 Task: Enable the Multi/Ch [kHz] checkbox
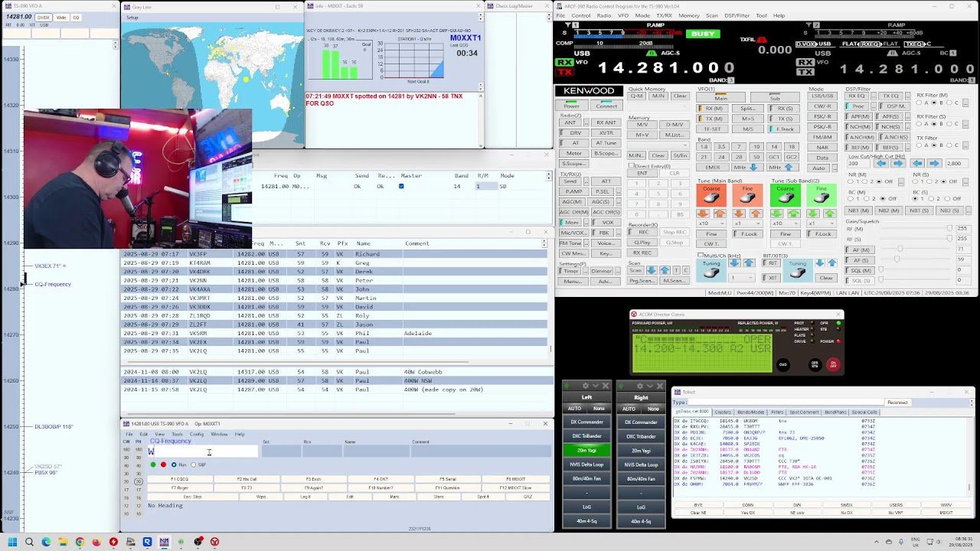(700, 255)
